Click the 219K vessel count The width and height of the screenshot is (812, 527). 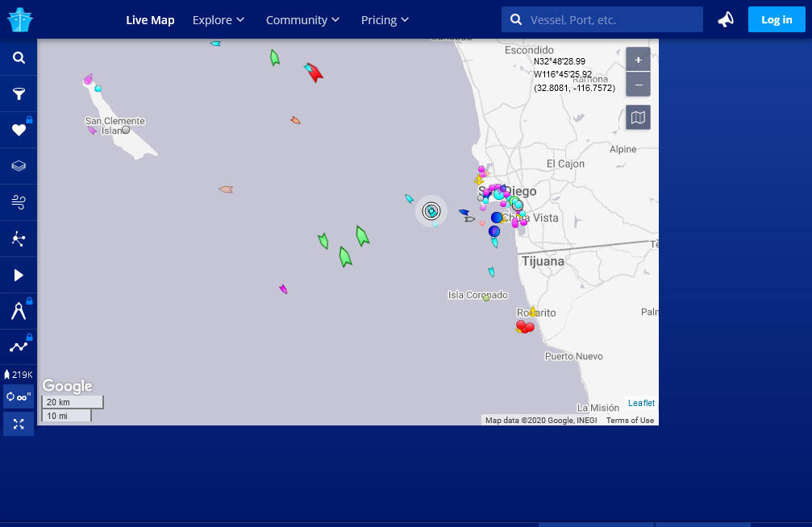click(19, 374)
